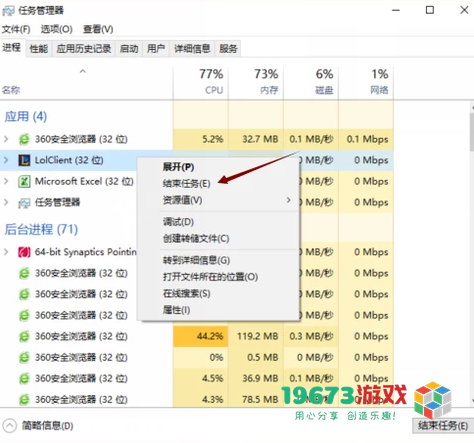
Task: Click the 0.1 Mbps network cell
Action: tap(366, 139)
